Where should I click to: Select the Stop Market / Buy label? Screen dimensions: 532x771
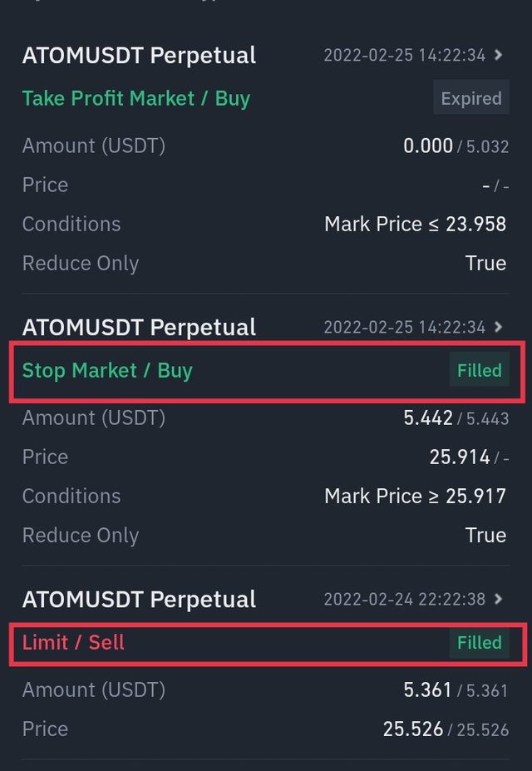(x=107, y=370)
